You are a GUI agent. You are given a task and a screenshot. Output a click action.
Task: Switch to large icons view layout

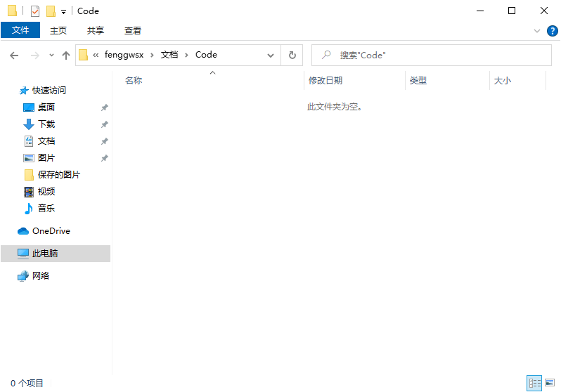[550, 383]
